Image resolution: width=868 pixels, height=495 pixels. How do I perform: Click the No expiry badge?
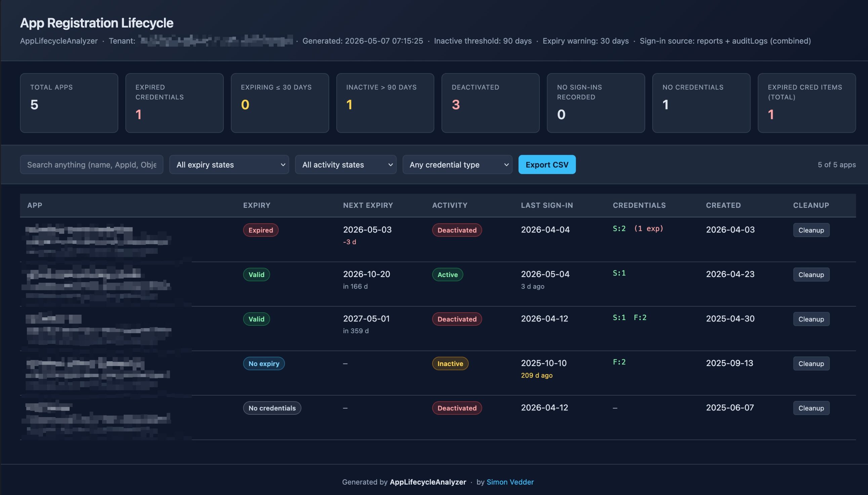tap(263, 363)
